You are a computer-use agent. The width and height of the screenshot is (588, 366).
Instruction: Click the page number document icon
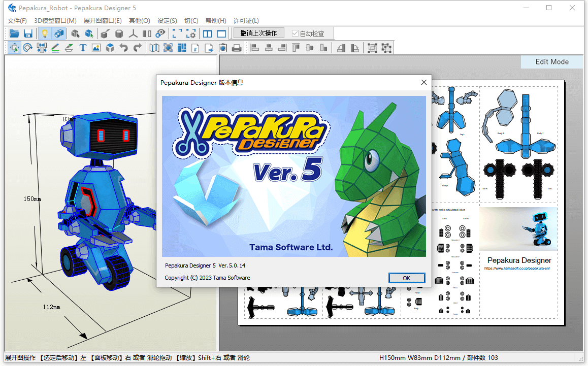(x=195, y=48)
